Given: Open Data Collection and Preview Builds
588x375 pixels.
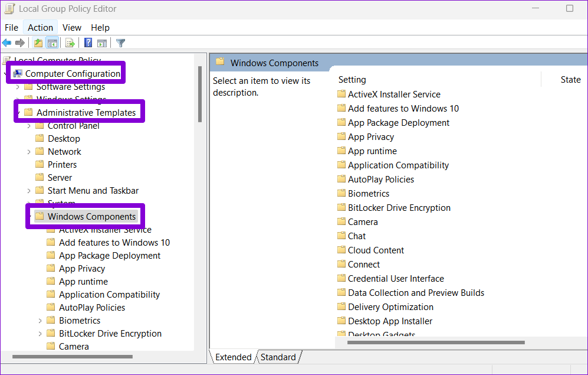Looking at the screenshot, I should 416,293.
